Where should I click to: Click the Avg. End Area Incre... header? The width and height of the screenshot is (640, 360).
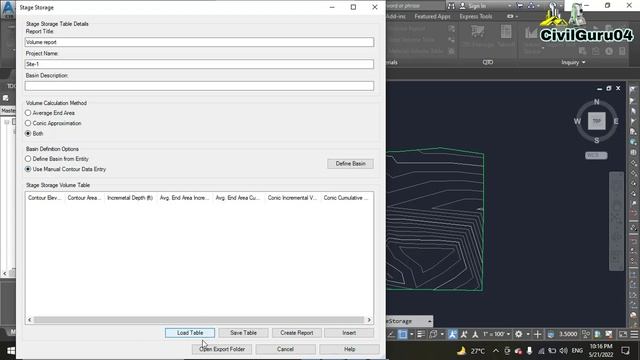184,198
